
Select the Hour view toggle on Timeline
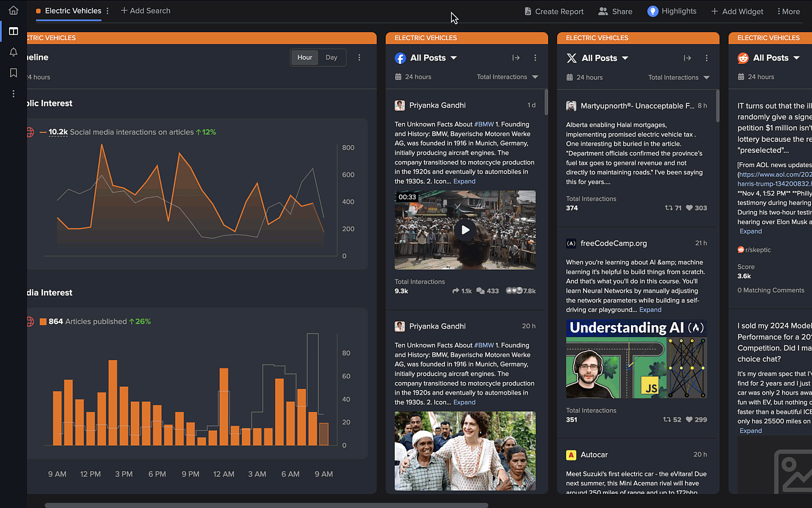tap(304, 57)
